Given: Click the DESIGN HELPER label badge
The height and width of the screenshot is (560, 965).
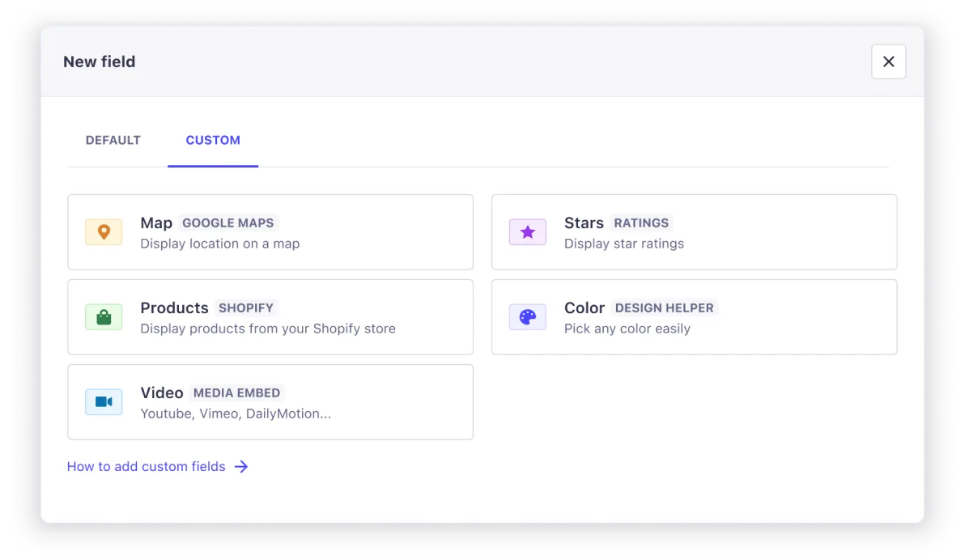Looking at the screenshot, I should (x=664, y=308).
